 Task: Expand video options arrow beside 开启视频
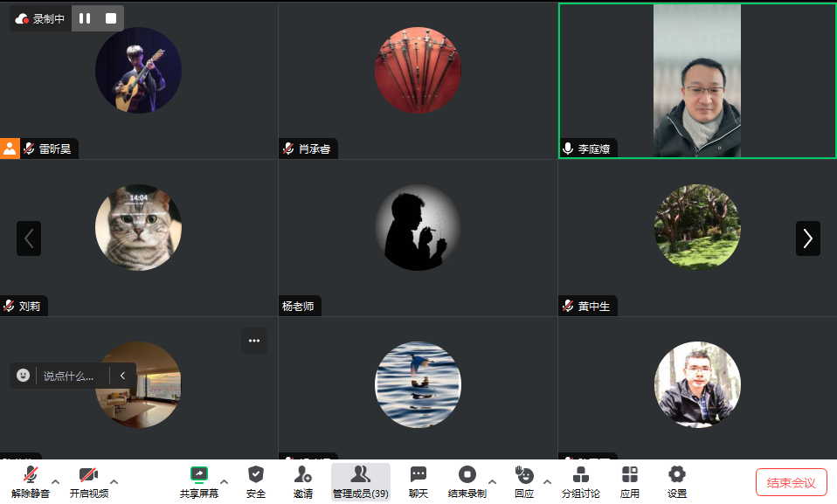114,481
